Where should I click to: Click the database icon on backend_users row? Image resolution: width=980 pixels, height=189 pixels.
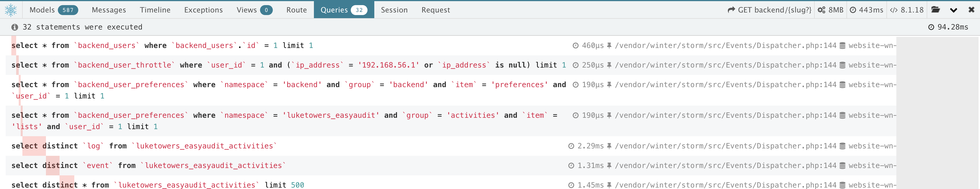click(842, 45)
